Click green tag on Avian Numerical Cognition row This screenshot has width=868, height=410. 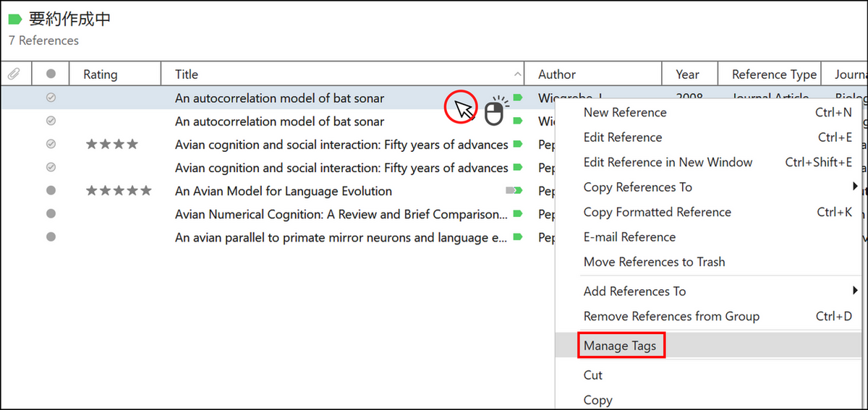point(517,214)
